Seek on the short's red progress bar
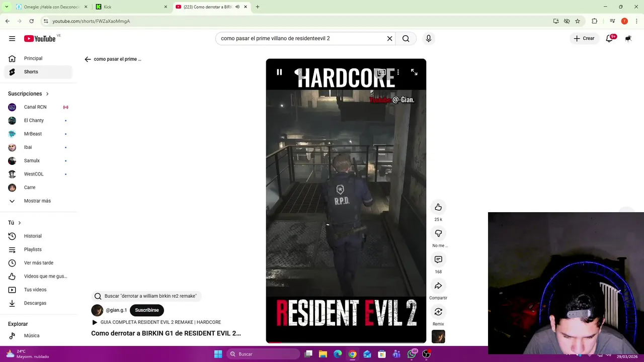This screenshot has width=644, height=362. tap(346, 342)
